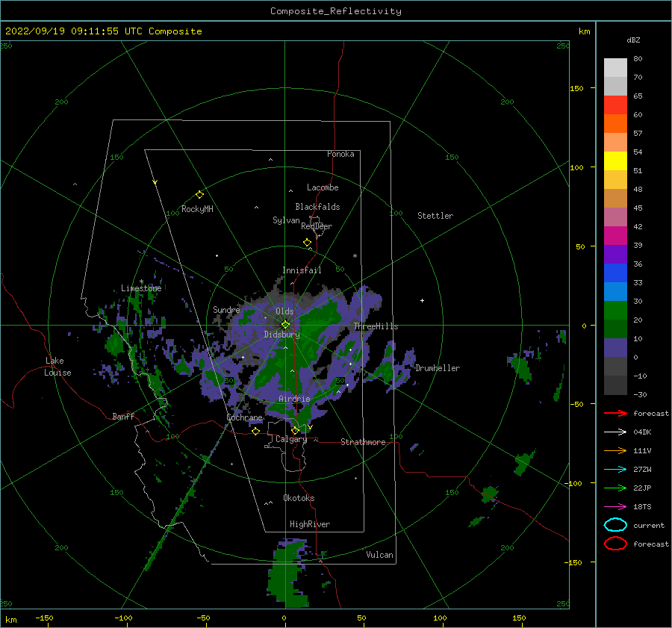This screenshot has width=672, height=628.
Task: Click the white plus marker west of Stettler
Action: [x=422, y=300]
